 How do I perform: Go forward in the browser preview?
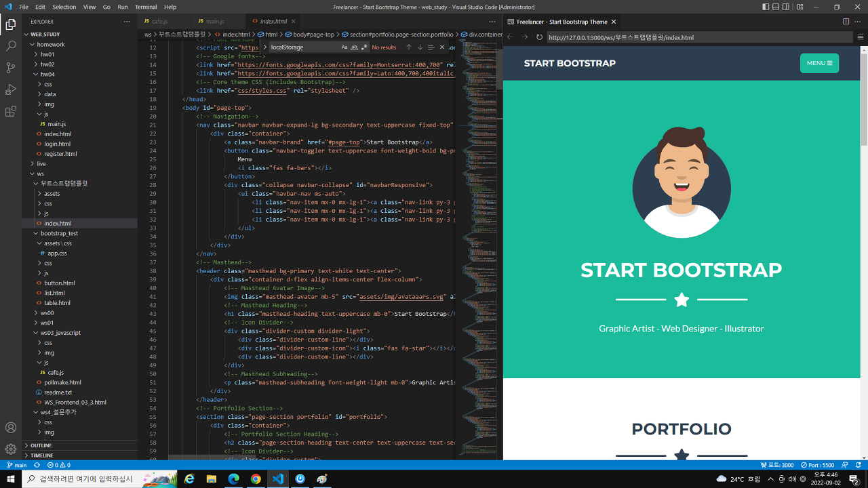tap(524, 37)
